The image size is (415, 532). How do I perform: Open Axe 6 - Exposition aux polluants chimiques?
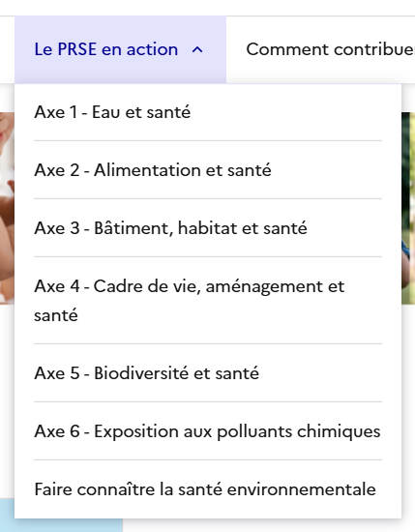[208, 430]
